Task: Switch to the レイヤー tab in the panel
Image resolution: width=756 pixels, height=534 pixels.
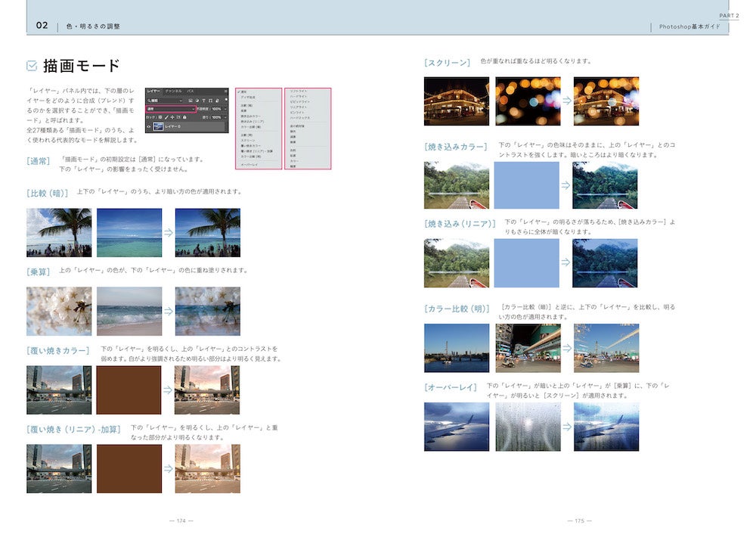Action: pos(153,92)
